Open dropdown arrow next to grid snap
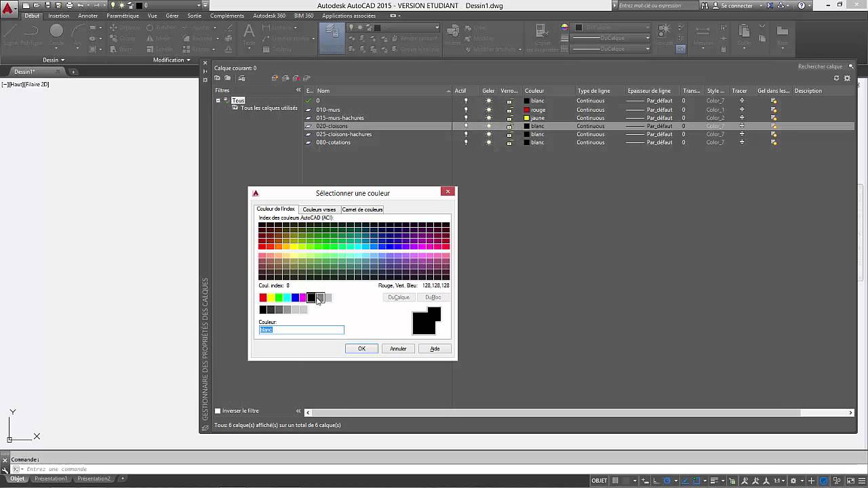 [x=635, y=481]
